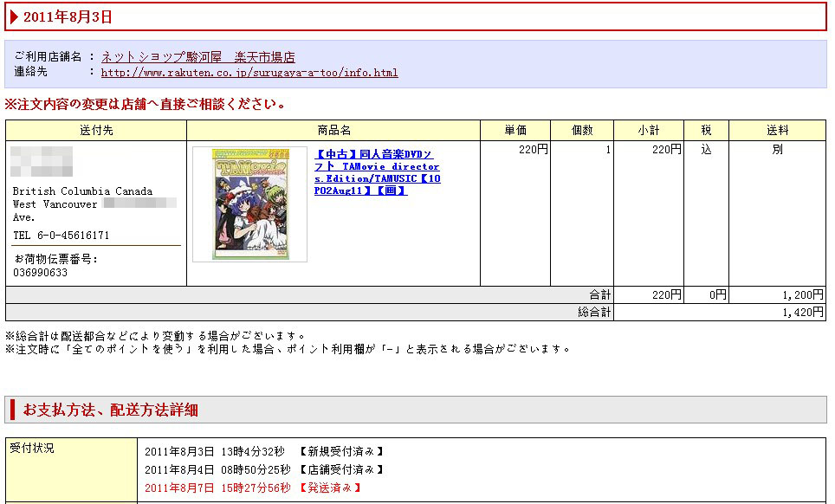Click the red bar icon beside お支払方法 heading
The image size is (835, 504).
[12, 410]
